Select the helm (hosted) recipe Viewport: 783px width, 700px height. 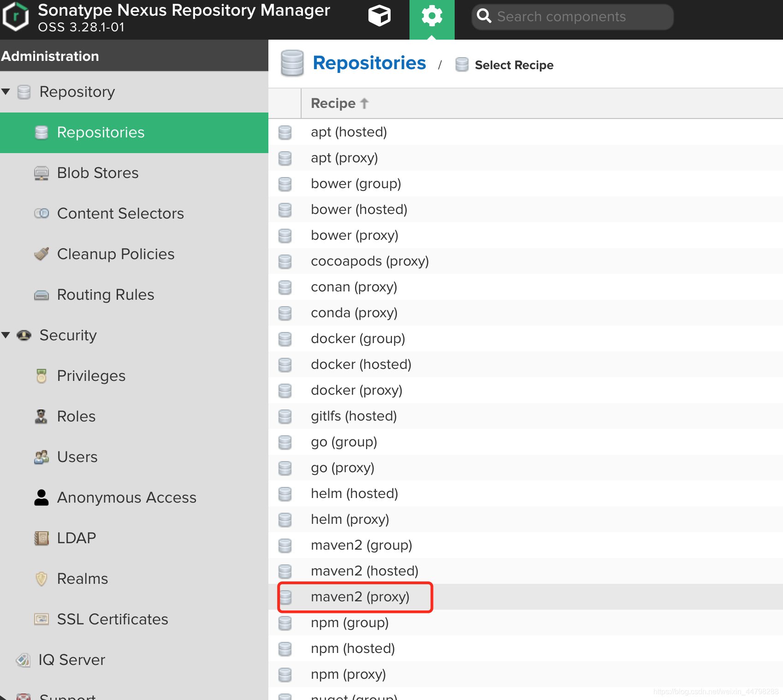pos(526,493)
